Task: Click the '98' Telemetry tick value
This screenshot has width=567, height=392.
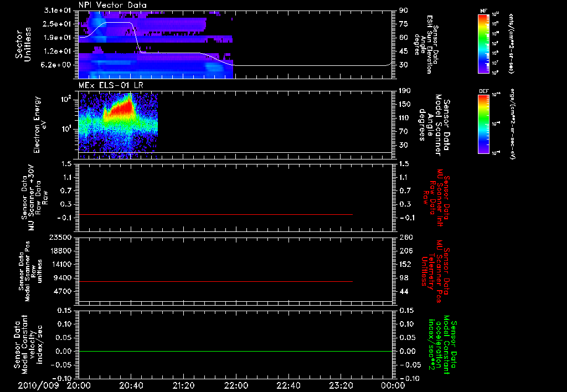Action: [404, 278]
